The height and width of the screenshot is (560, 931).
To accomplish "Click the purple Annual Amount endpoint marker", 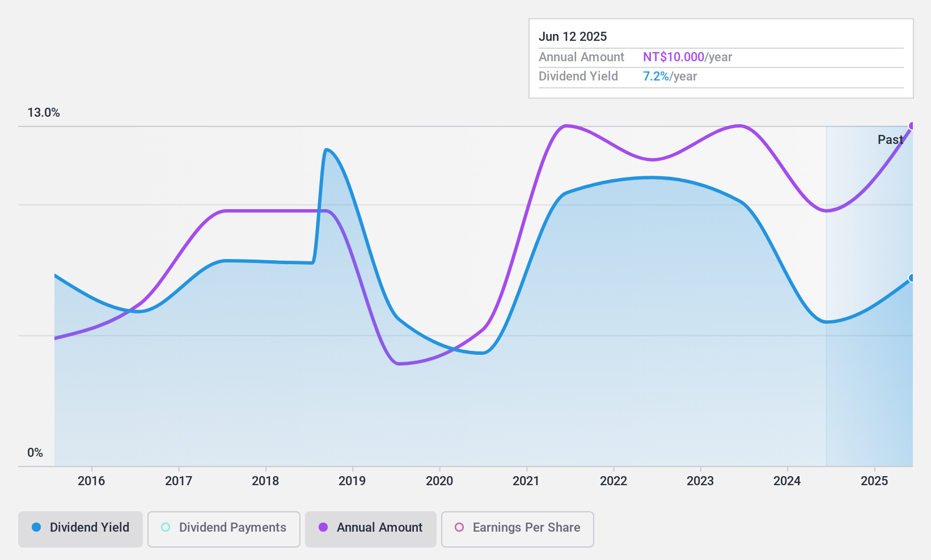I will [912, 126].
